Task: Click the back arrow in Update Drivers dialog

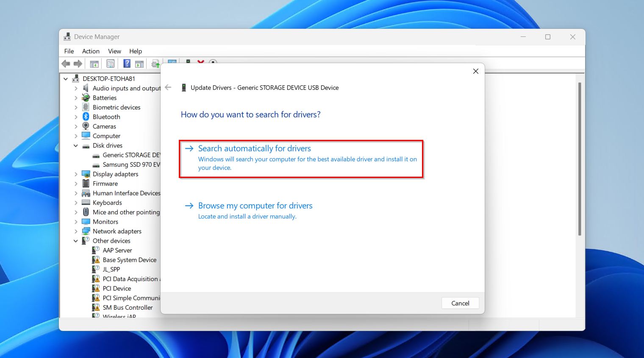Action: 168,88
